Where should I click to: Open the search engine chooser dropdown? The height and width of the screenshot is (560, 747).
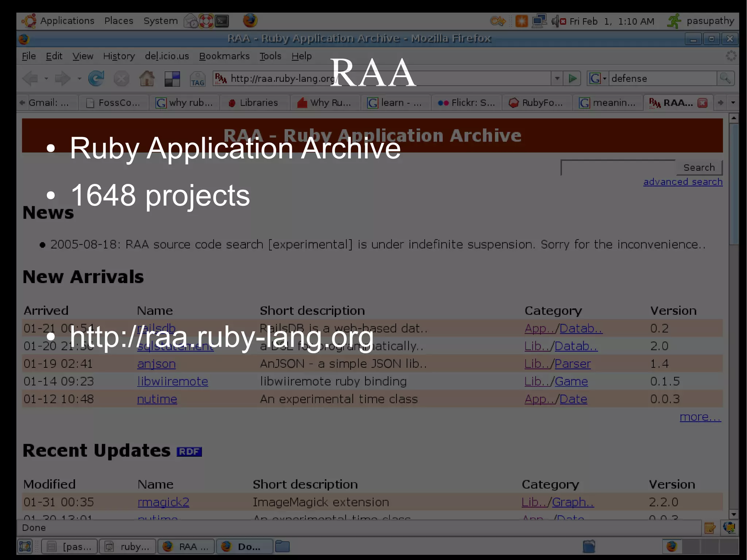pyautogui.click(x=604, y=78)
